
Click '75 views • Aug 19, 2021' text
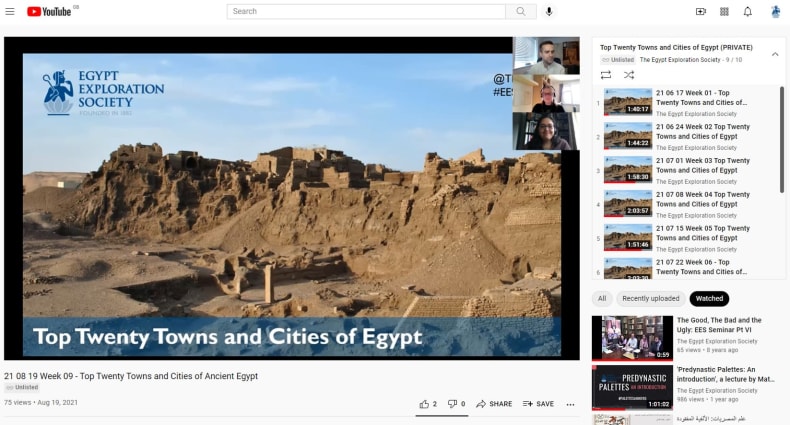point(41,402)
